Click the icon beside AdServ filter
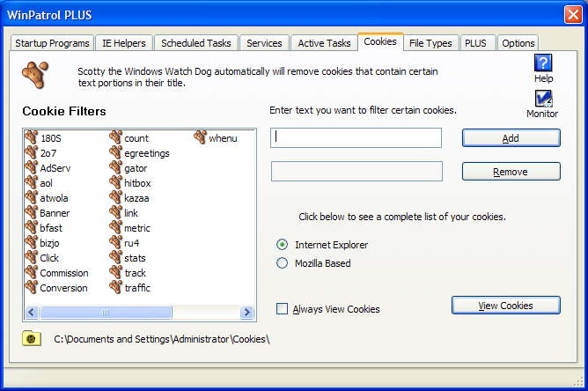Screen dimensions: 588x391 click(x=32, y=167)
